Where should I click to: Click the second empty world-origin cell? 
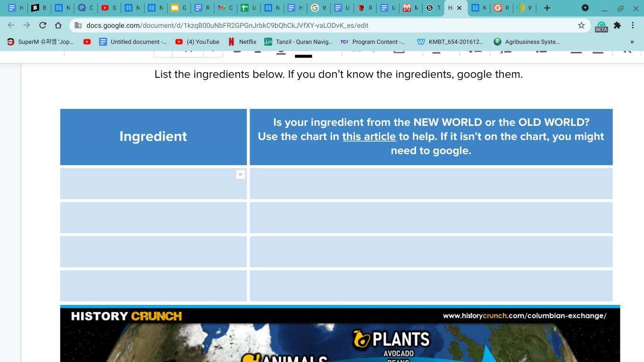pos(431,218)
